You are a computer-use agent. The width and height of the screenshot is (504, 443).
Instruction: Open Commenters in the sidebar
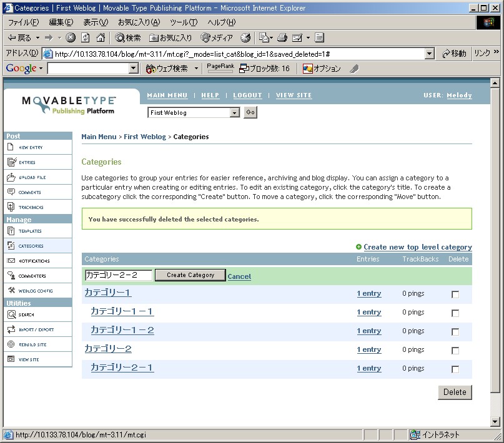[x=37, y=276]
